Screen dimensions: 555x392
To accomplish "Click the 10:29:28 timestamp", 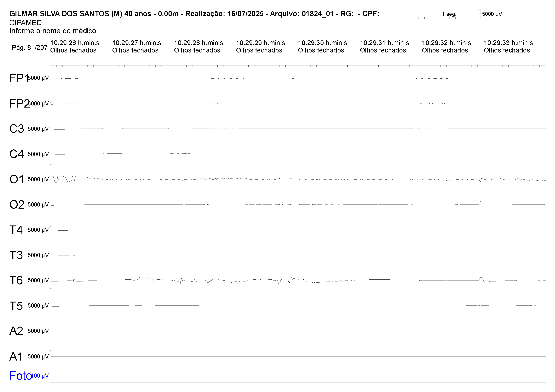I will 198,43.
